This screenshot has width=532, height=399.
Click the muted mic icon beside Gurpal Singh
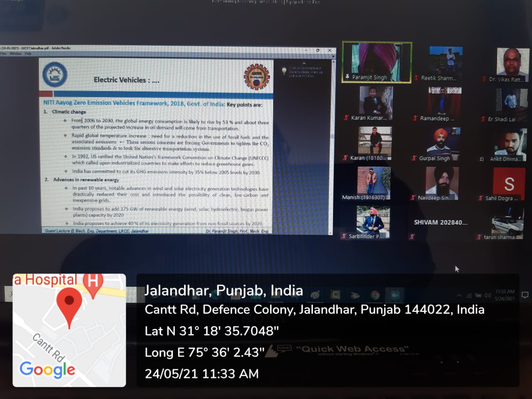414,158
